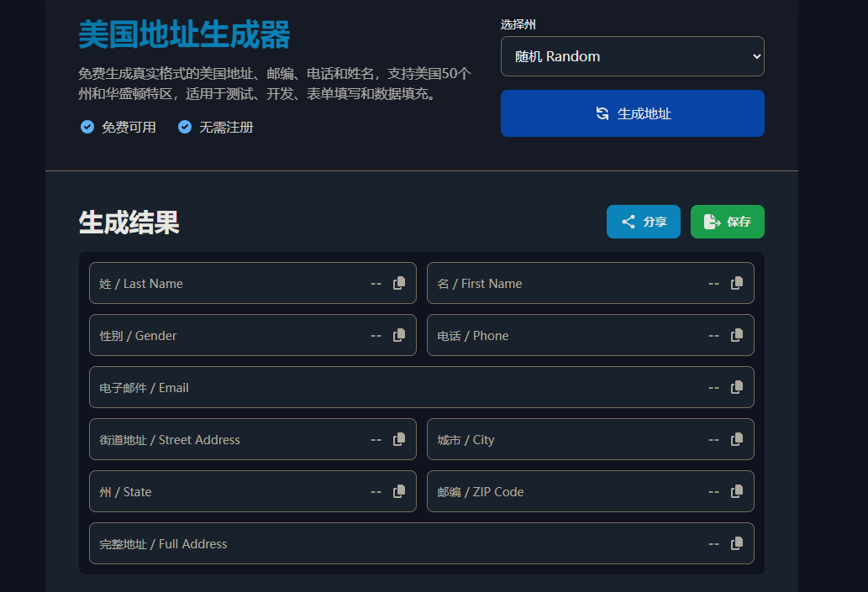Click the 街道地址 / Street Address label
This screenshot has height=592, width=868.
(170, 440)
